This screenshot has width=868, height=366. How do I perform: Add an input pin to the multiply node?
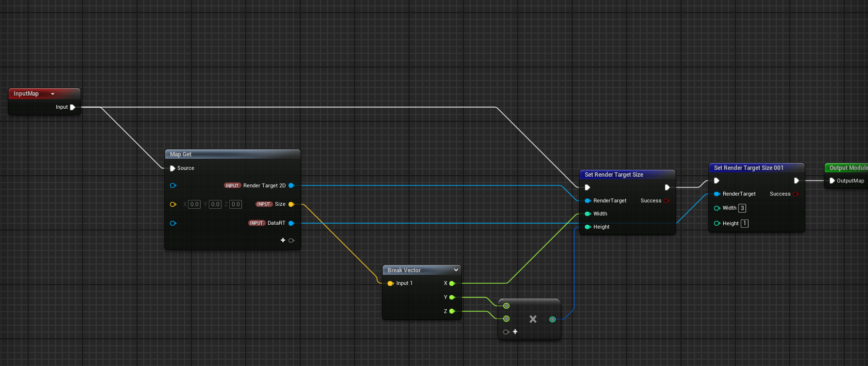pos(515,332)
